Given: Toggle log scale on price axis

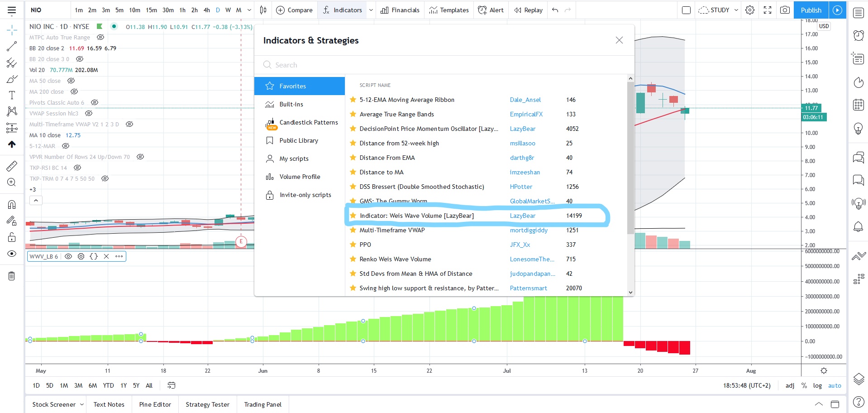Looking at the screenshot, I should coord(817,385).
